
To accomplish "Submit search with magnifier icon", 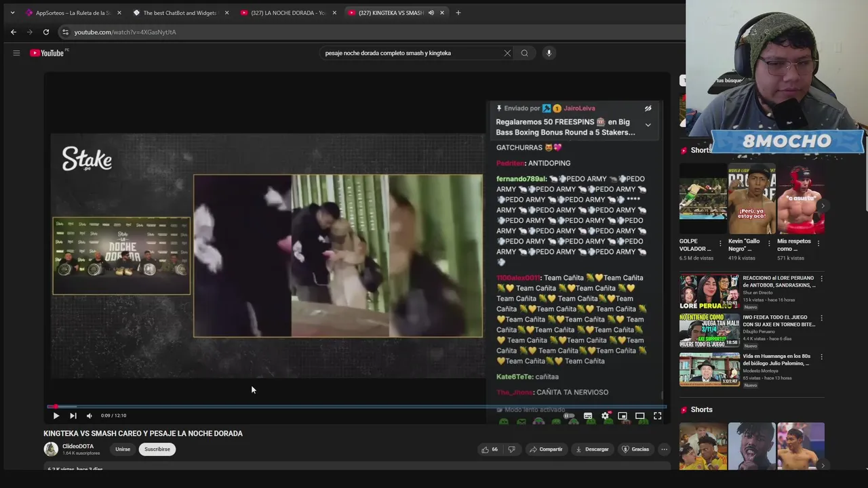I will point(524,53).
